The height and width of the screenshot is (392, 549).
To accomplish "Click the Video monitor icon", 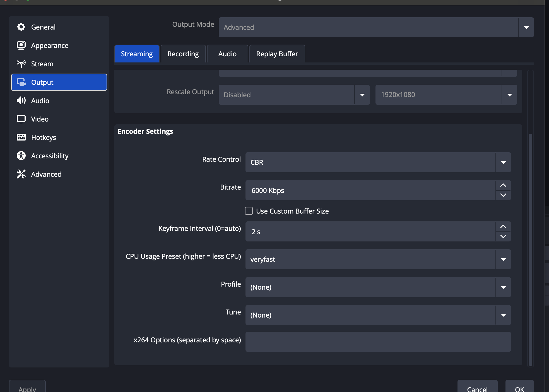I will 21,119.
